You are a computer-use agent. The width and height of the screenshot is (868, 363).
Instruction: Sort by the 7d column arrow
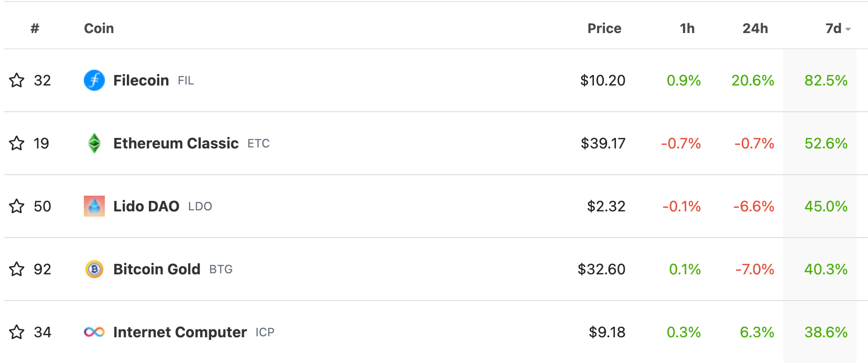[x=848, y=29]
